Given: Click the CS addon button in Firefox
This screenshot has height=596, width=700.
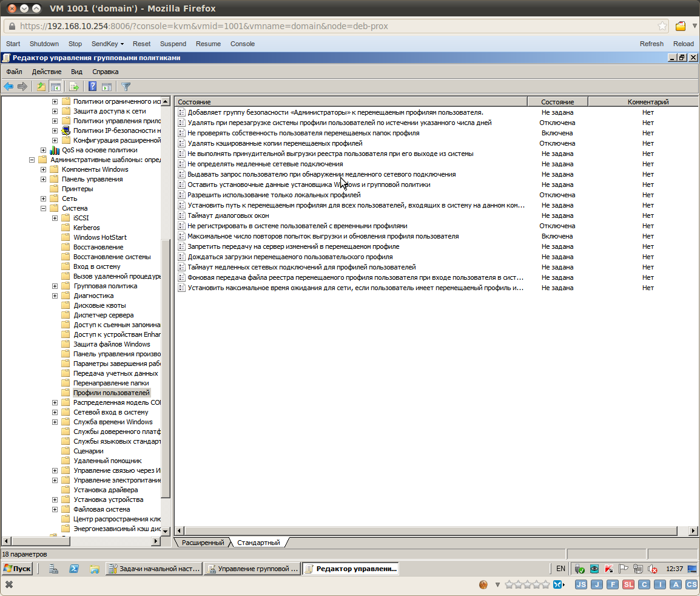Looking at the screenshot, I should click(x=692, y=584).
